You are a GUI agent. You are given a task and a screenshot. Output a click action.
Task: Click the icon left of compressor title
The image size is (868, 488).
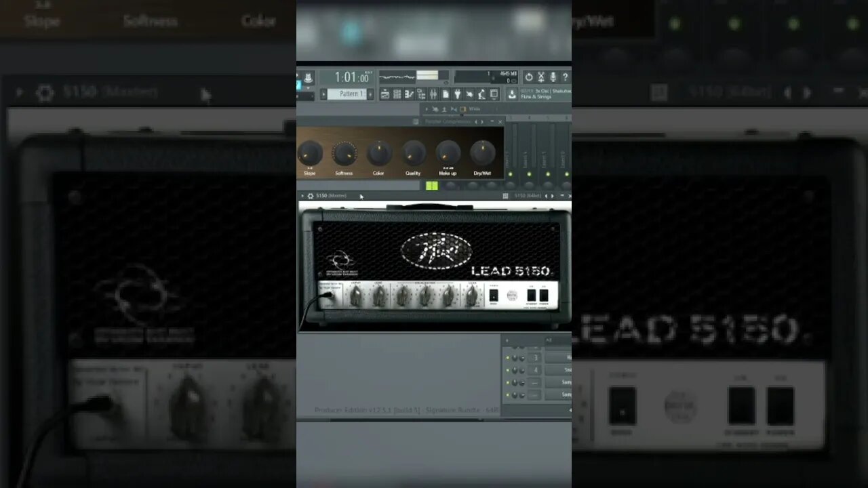pyautogui.click(x=415, y=121)
